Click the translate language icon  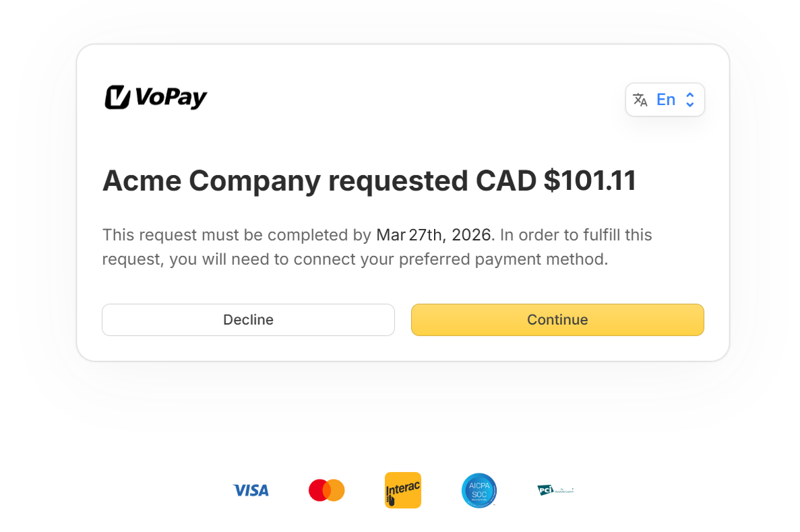(x=640, y=100)
